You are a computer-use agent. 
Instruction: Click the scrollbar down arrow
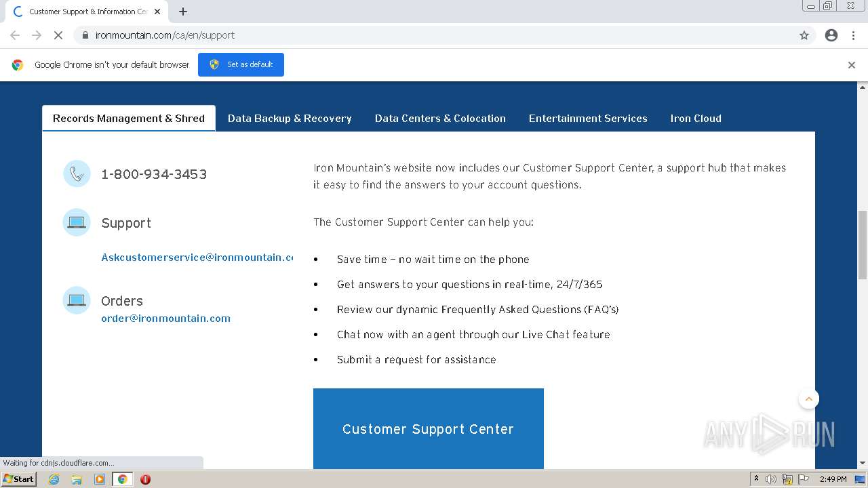[x=863, y=464]
